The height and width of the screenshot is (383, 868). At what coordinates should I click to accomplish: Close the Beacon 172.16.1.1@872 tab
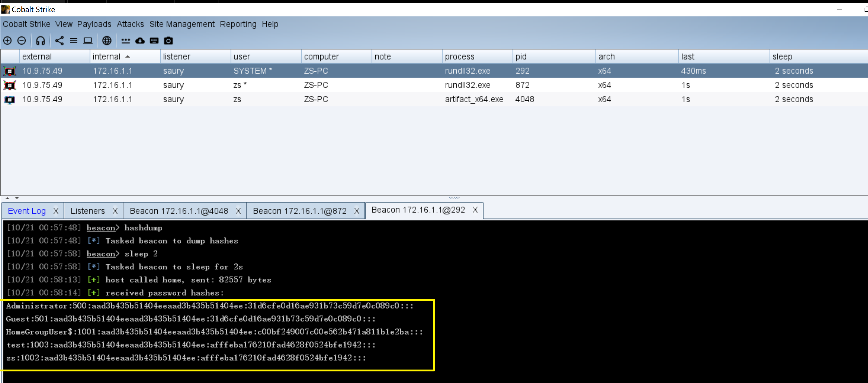click(x=357, y=211)
